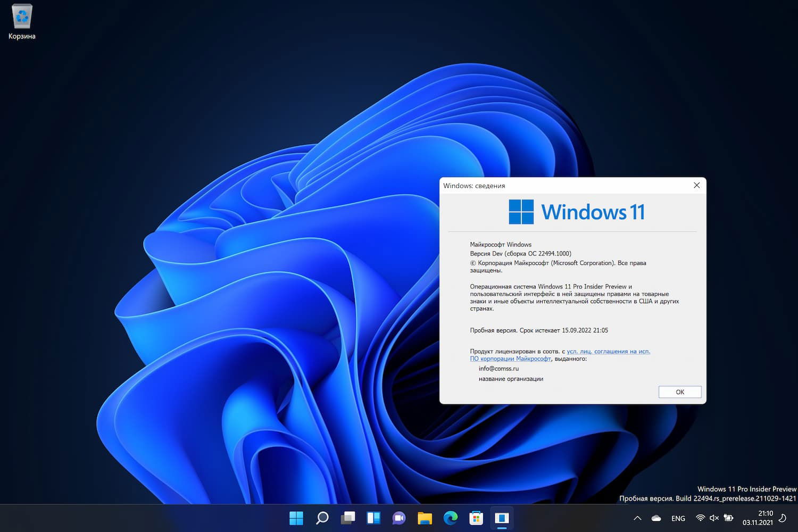Open Windows Search
Image resolution: width=798 pixels, height=532 pixels.
click(x=322, y=518)
